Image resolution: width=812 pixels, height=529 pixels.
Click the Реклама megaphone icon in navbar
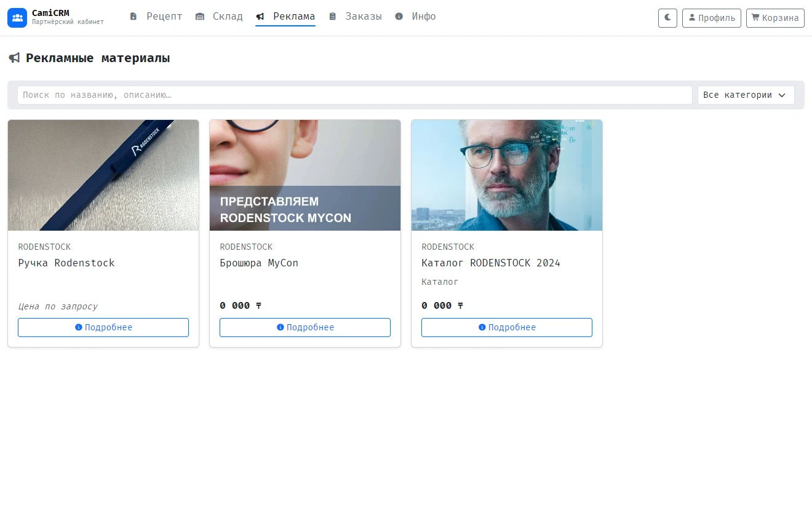point(260,17)
